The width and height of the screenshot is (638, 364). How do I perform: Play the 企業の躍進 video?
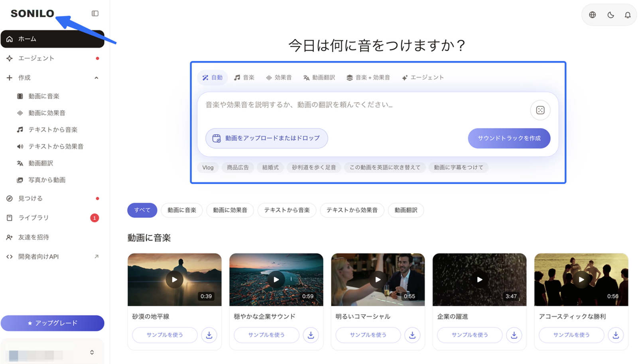coord(479,280)
